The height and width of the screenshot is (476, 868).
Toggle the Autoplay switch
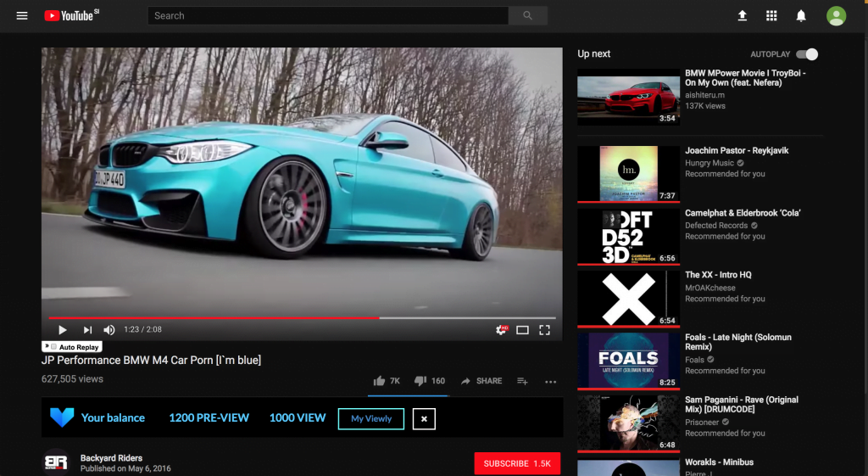(x=807, y=54)
